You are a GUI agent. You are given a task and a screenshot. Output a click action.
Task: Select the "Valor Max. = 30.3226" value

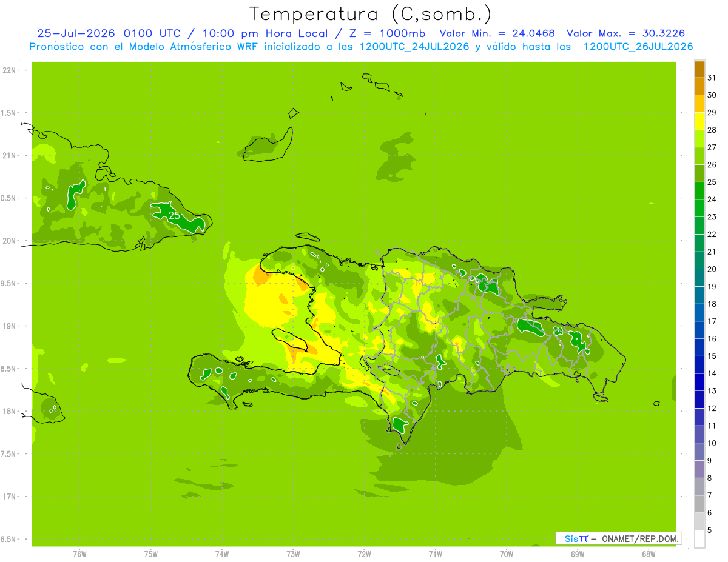626,33
